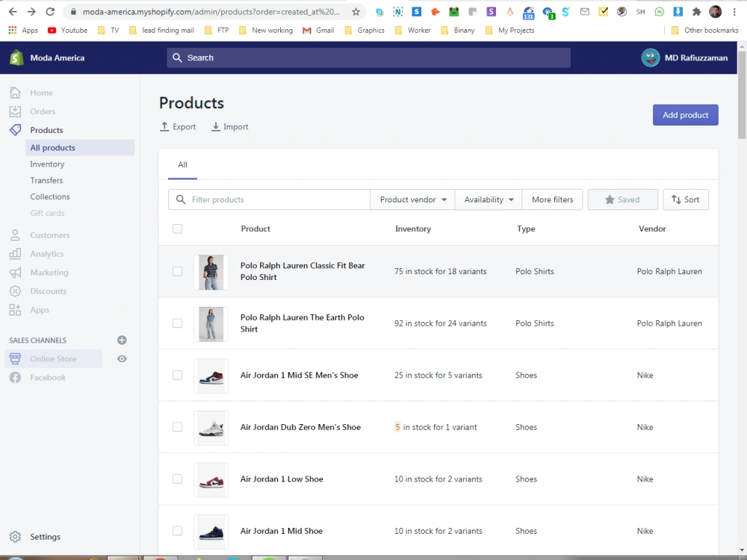The image size is (747, 560).
Task: Open the Facebook sales channel icon
Action: point(15,378)
